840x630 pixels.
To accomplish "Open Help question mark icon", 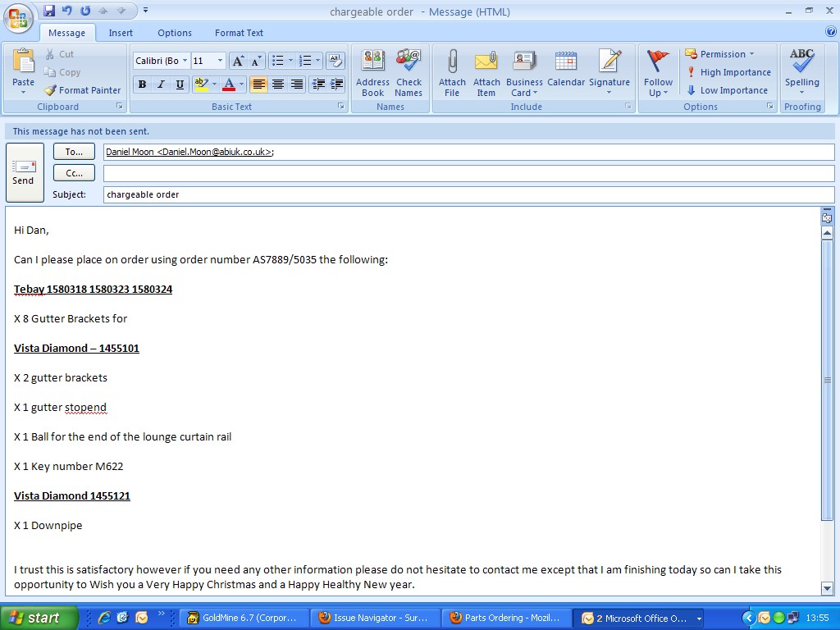I will 830,32.
